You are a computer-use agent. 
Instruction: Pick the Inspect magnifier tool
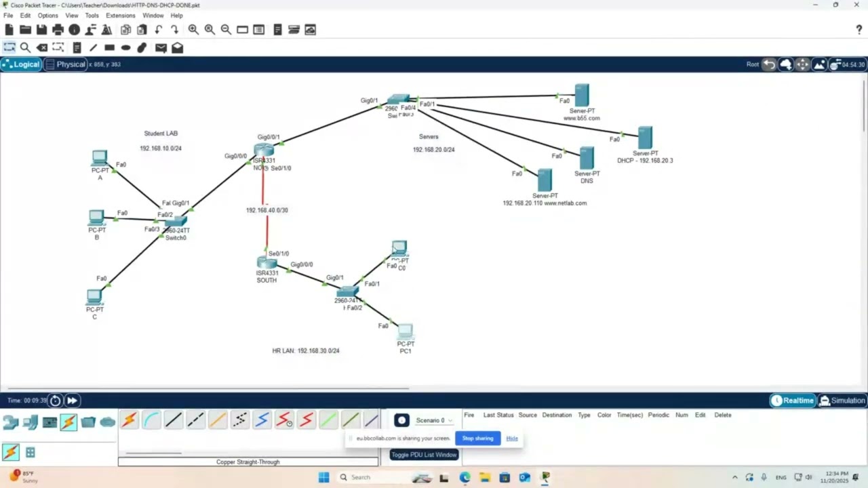25,47
